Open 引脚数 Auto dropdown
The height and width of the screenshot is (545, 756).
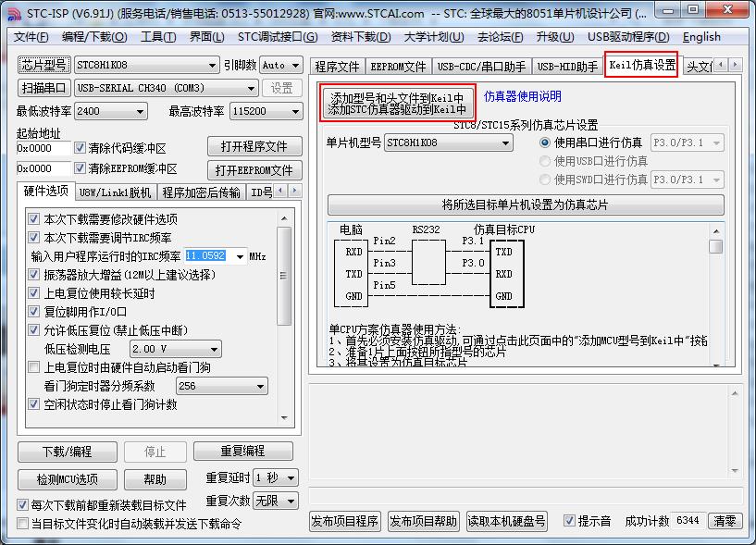click(x=281, y=65)
